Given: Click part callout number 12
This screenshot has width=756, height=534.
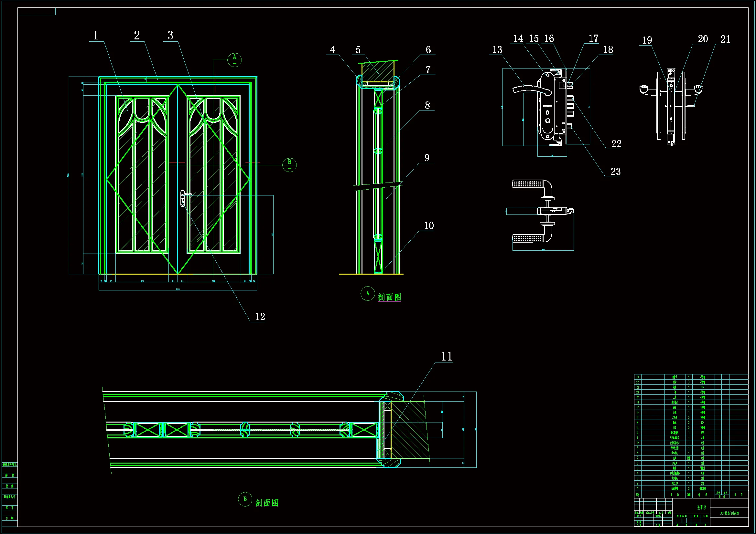Looking at the screenshot, I should 260,317.
